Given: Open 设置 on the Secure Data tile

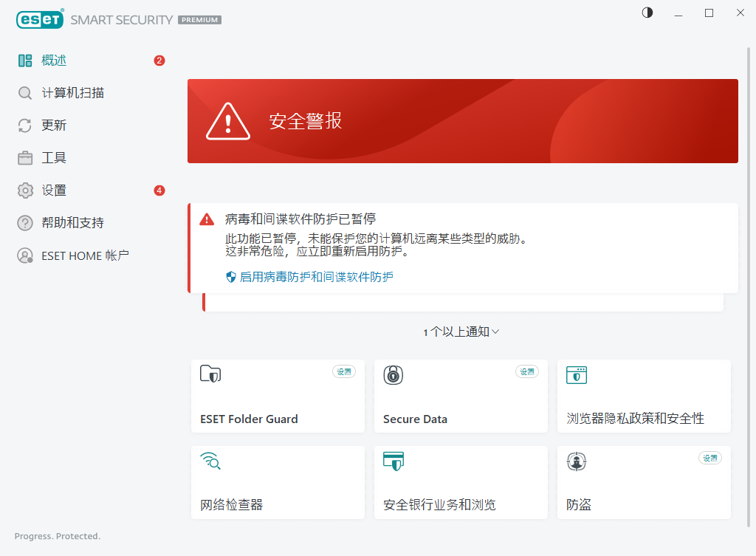Looking at the screenshot, I should click(x=526, y=371).
